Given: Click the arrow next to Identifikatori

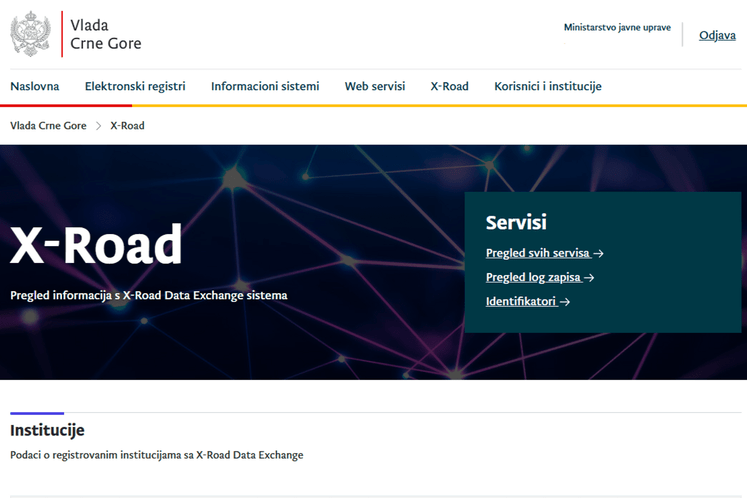Looking at the screenshot, I should (x=565, y=302).
